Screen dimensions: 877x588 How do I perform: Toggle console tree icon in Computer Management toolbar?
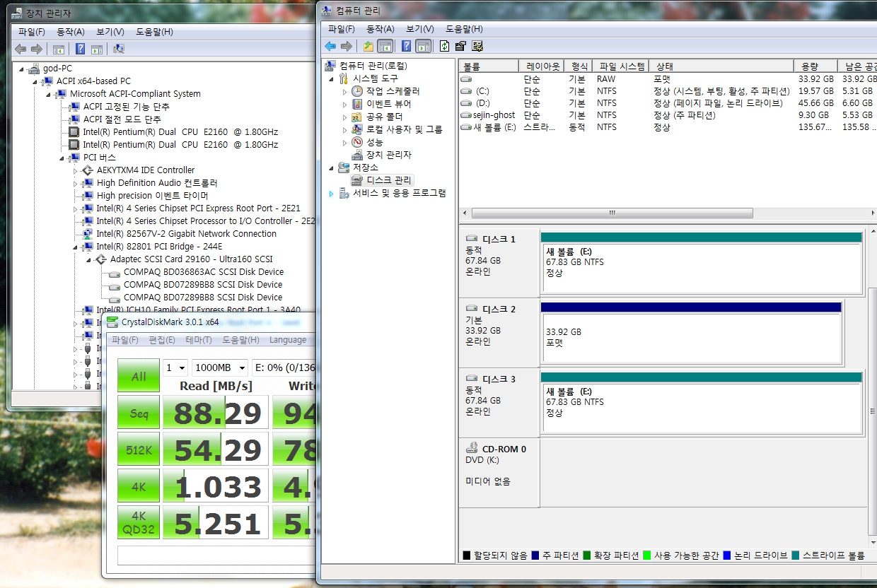pyautogui.click(x=385, y=46)
